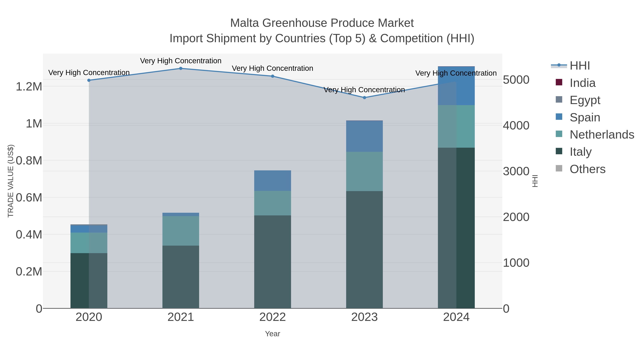This screenshot has height=362, width=644.
Task: Click the 2022 Netherlands bar segment
Action: point(272,203)
